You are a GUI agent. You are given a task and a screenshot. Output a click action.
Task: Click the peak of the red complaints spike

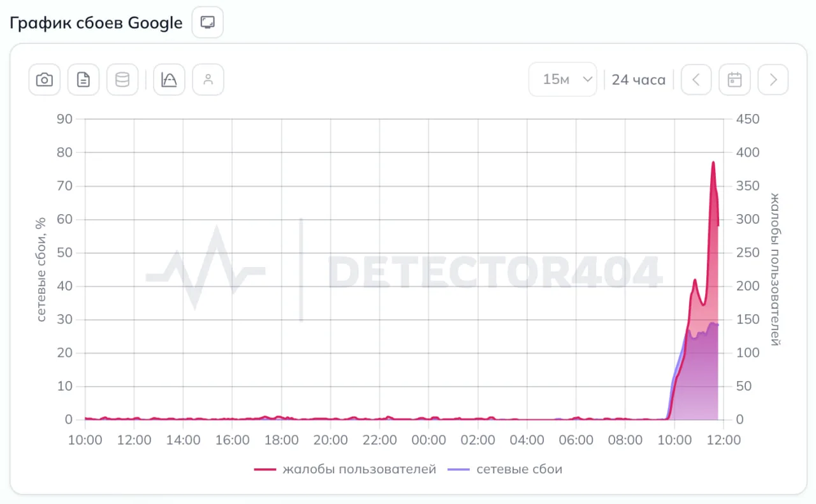[x=713, y=163]
